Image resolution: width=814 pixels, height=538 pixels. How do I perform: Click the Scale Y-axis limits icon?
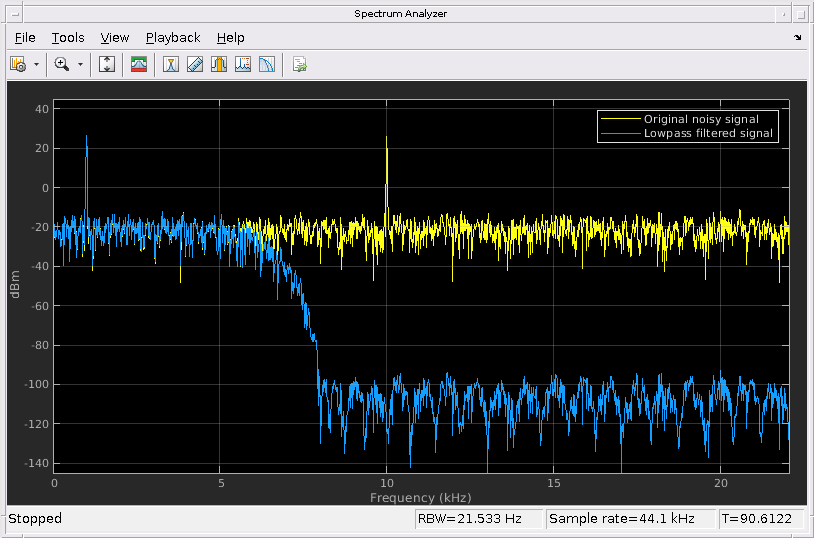pyautogui.click(x=108, y=64)
